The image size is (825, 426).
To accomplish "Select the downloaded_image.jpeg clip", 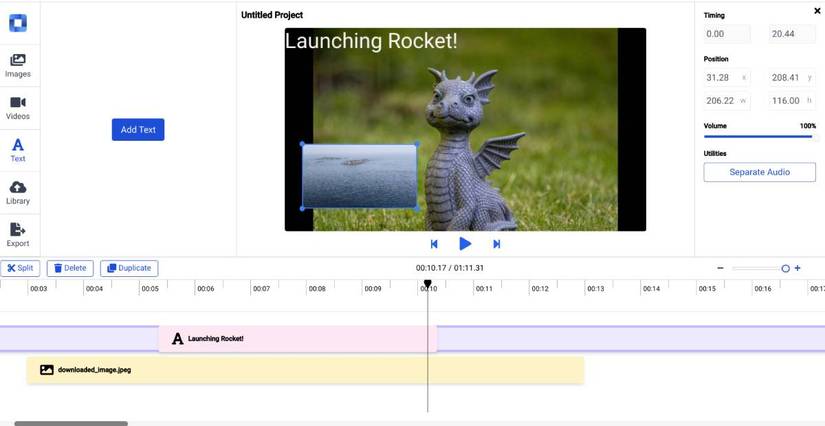I will (x=305, y=370).
